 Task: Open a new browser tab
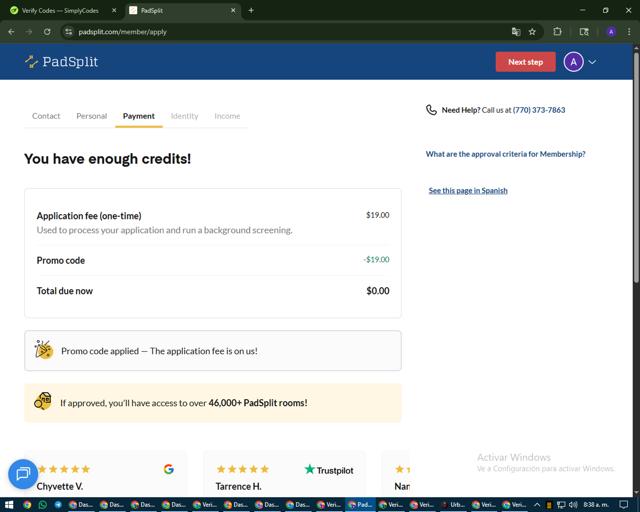(x=251, y=11)
